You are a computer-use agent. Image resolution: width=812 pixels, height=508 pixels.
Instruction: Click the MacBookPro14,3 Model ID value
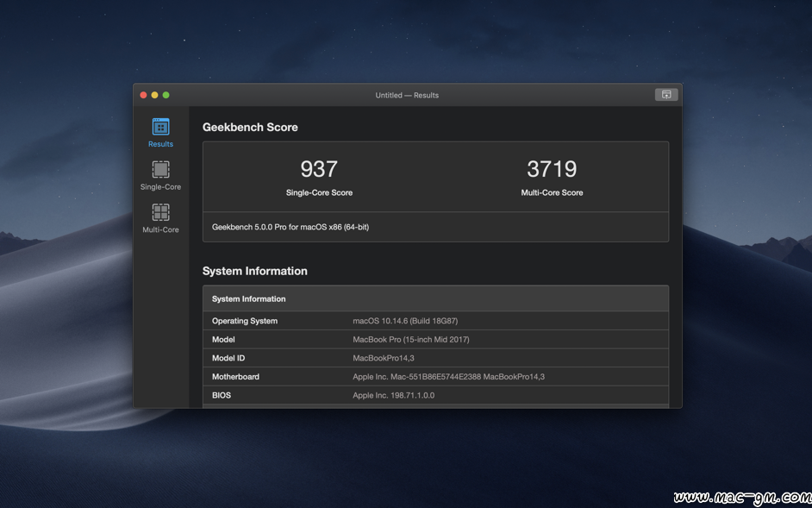click(384, 358)
